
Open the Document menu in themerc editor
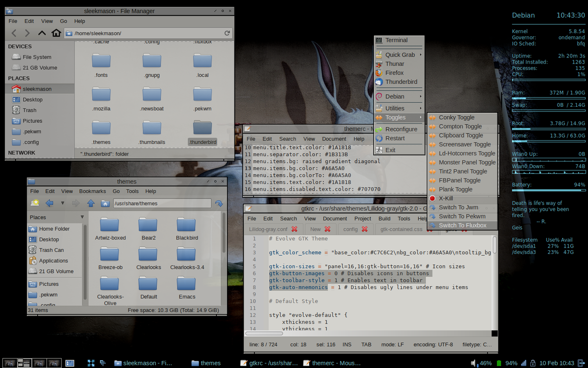pyautogui.click(x=334, y=138)
